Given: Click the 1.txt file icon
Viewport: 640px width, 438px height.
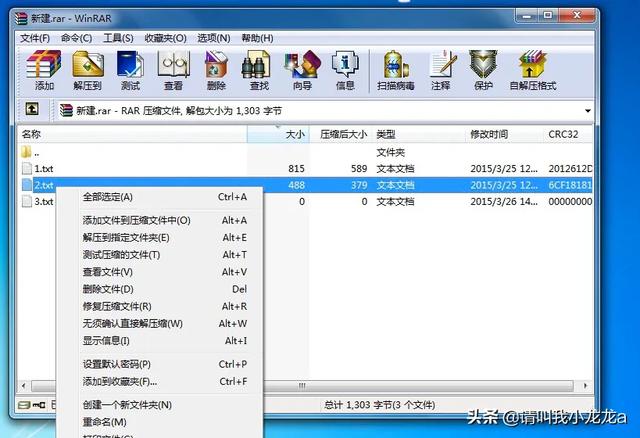Looking at the screenshot, I should coord(27,169).
